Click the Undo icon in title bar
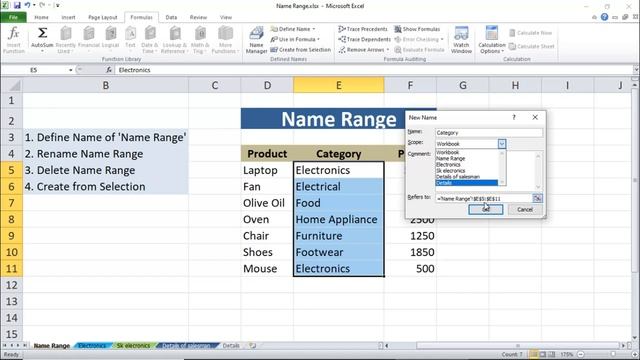This screenshot has height=360, width=640. (x=27, y=5)
